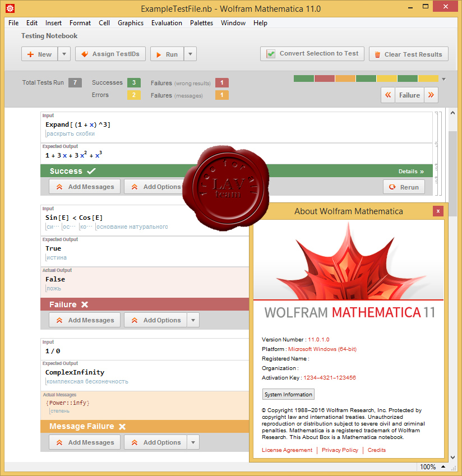Add Messages to Sin[E] failure test
Screen dimensions: 462x476
click(x=85, y=320)
